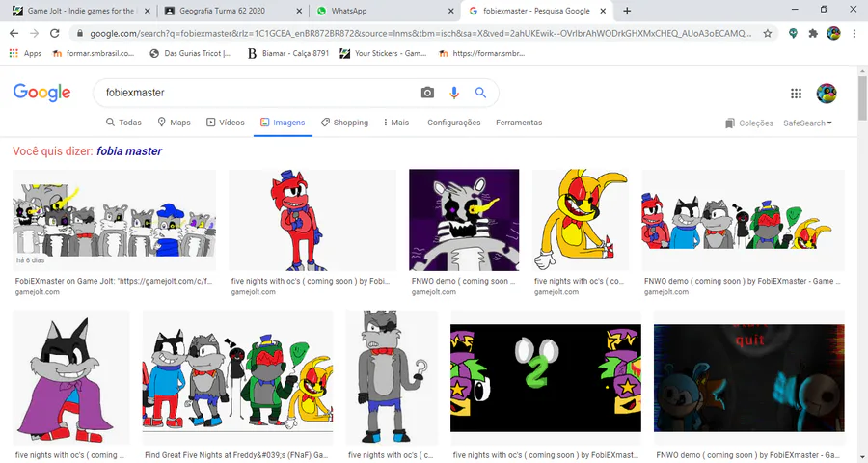Viewport: 868px width, 463px height.
Task: Open the extensions puzzle icon
Action: pyautogui.click(x=813, y=33)
